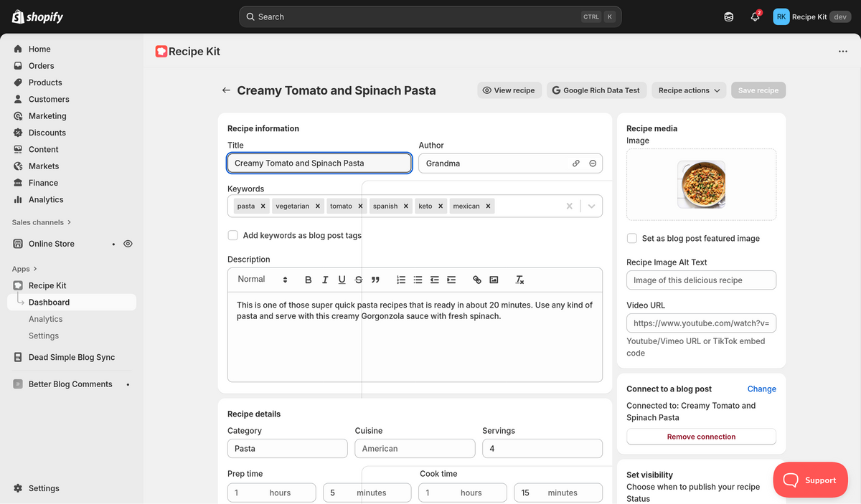Toggle bold formatting in description editor
This screenshot has height=504, width=861.
coord(309,280)
